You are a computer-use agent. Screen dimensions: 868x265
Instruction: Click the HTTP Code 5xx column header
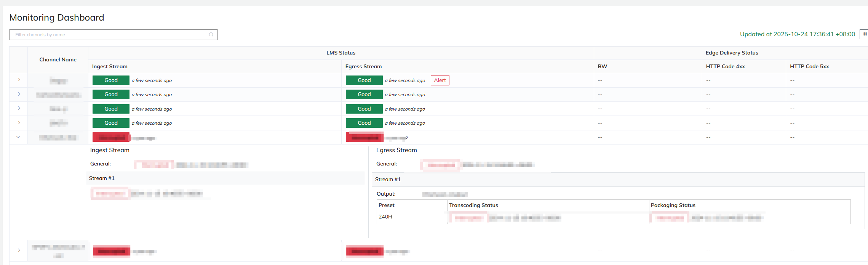coord(809,66)
